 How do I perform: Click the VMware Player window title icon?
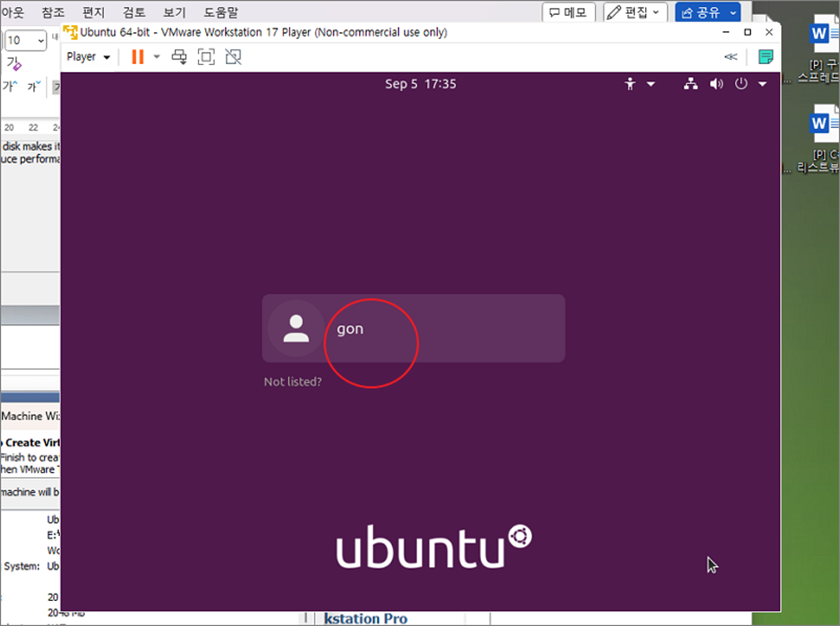[70, 32]
